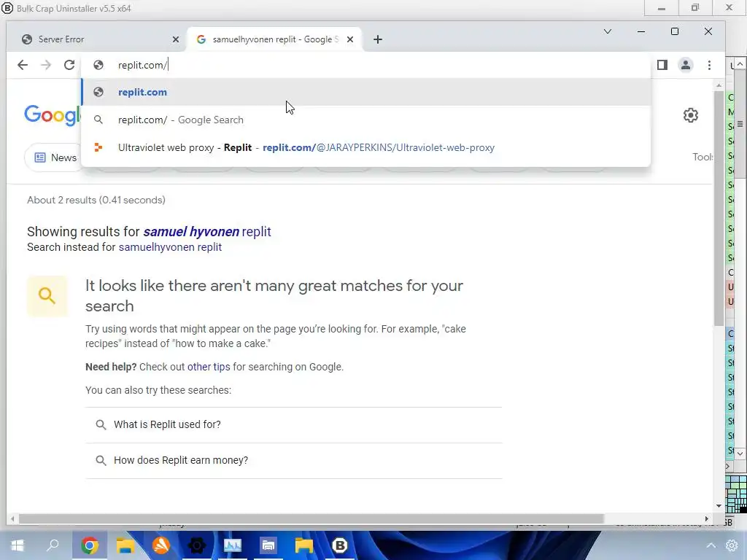Open the Windows Start menu

click(x=18, y=545)
